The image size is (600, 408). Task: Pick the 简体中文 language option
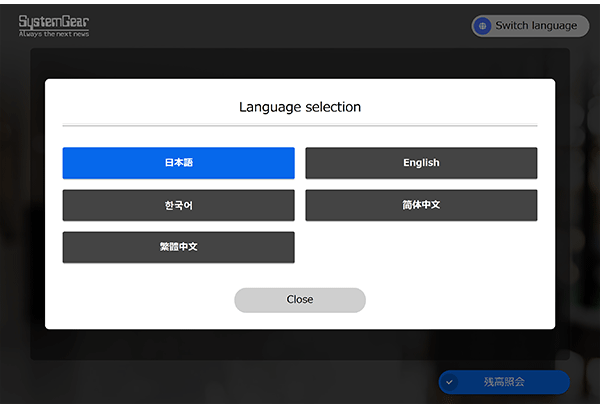[x=421, y=205]
